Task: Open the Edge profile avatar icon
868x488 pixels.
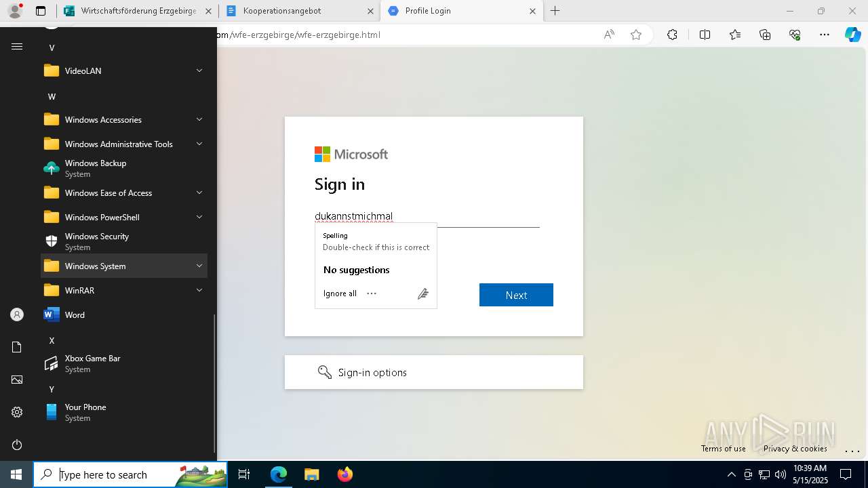Action: [14, 11]
